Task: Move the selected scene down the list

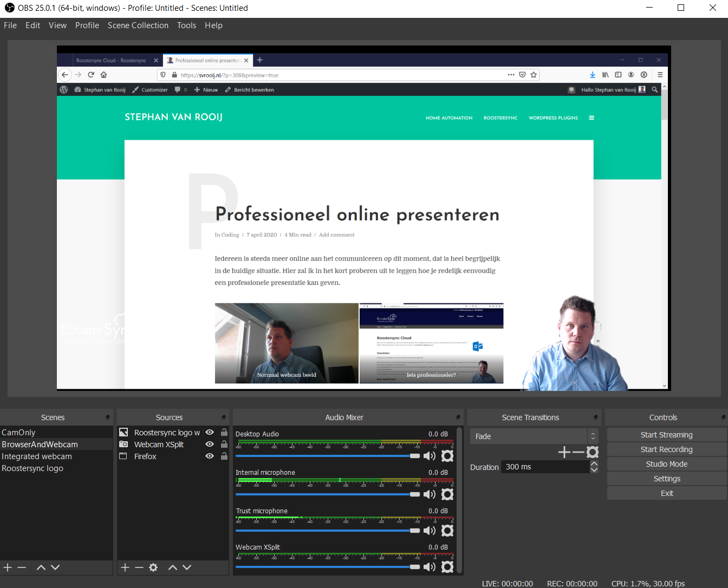Action: point(55,567)
